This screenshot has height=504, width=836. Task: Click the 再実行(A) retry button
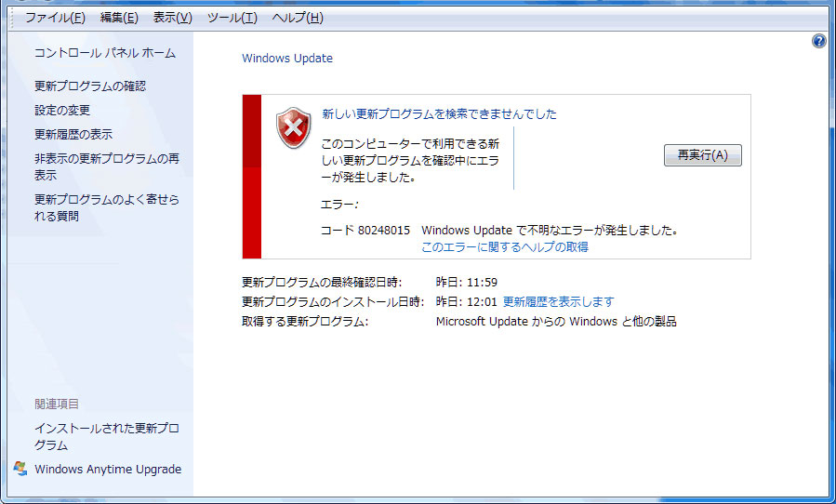pyautogui.click(x=703, y=155)
